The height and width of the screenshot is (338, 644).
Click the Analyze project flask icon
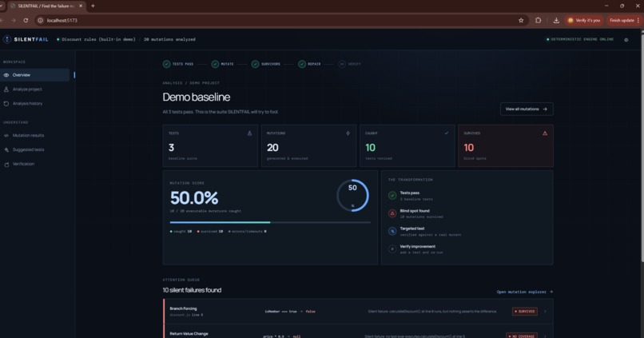pyautogui.click(x=6, y=89)
